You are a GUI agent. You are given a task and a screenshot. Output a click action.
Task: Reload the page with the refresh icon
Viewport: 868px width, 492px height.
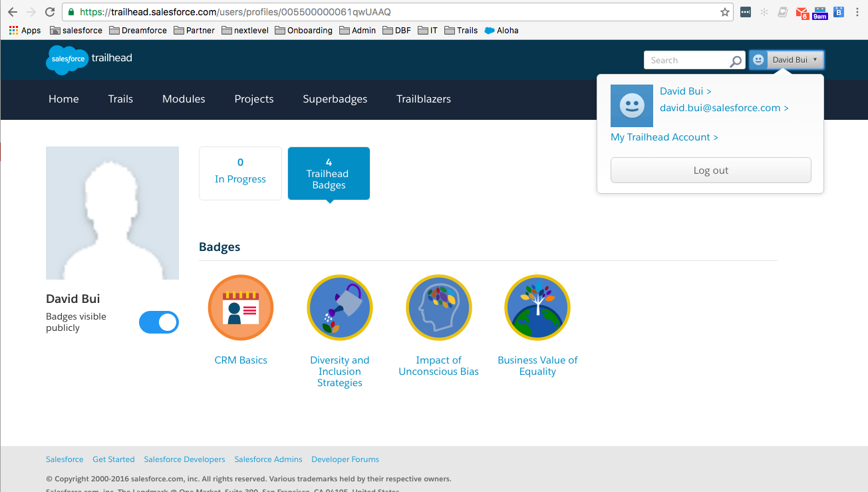pyautogui.click(x=50, y=12)
